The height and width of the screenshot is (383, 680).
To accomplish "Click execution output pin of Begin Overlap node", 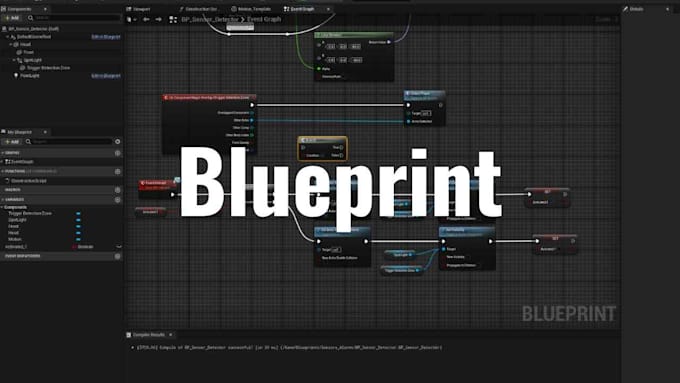I will (252, 105).
